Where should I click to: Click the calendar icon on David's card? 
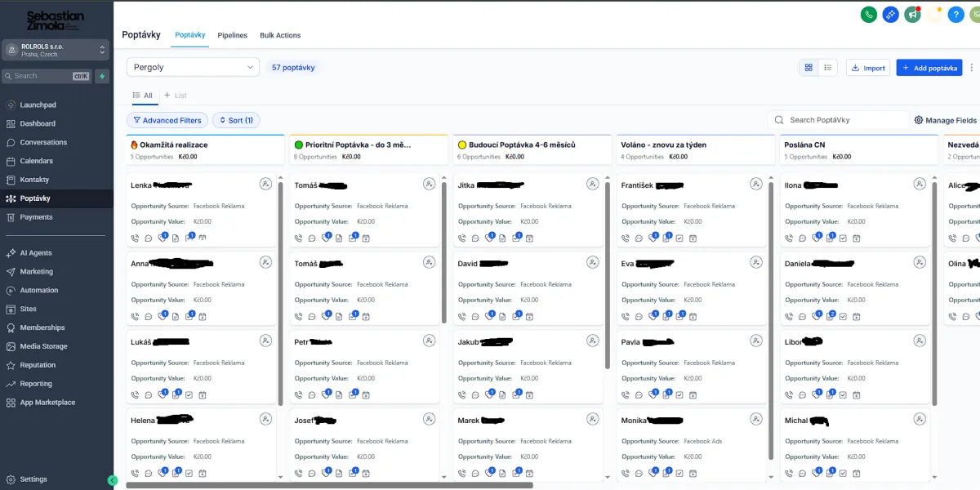tap(529, 316)
